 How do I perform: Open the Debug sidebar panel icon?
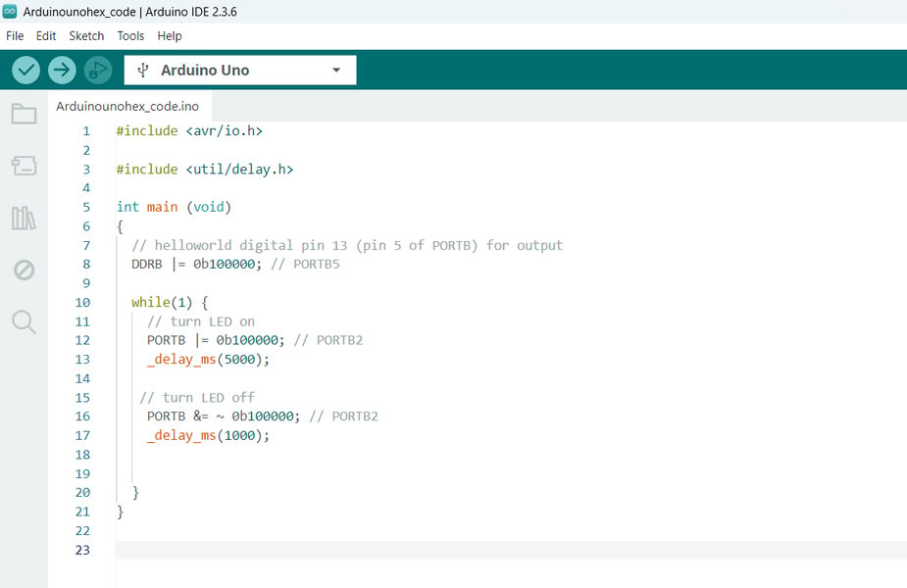coord(24,269)
